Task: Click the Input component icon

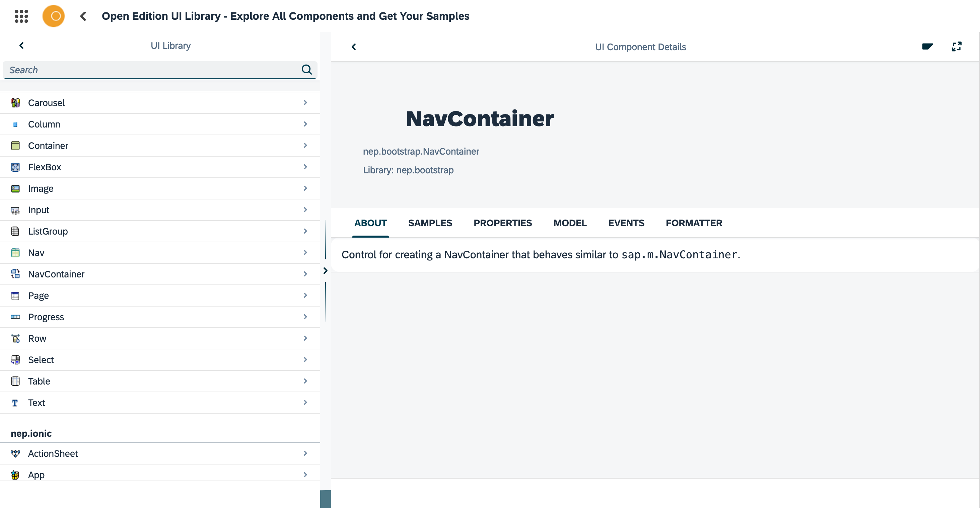Action: [15, 210]
